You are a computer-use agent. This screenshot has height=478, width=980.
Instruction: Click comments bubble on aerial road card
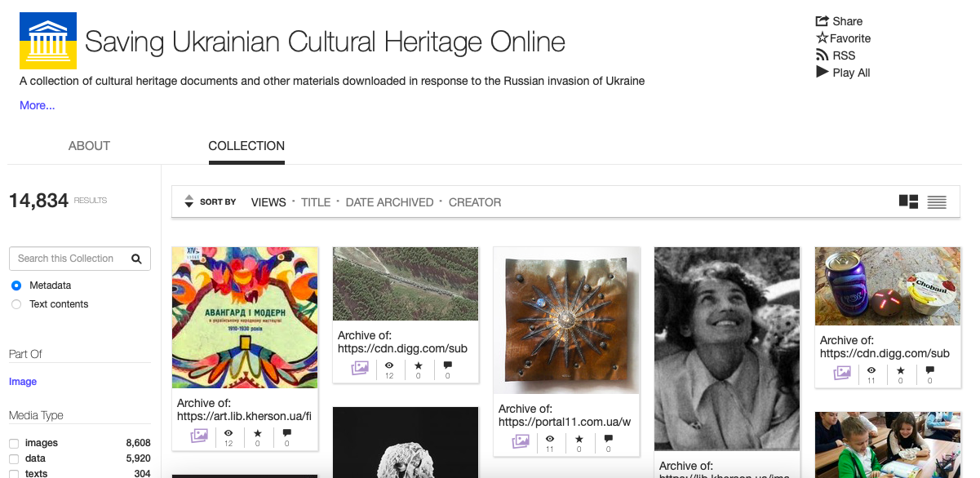(447, 365)
